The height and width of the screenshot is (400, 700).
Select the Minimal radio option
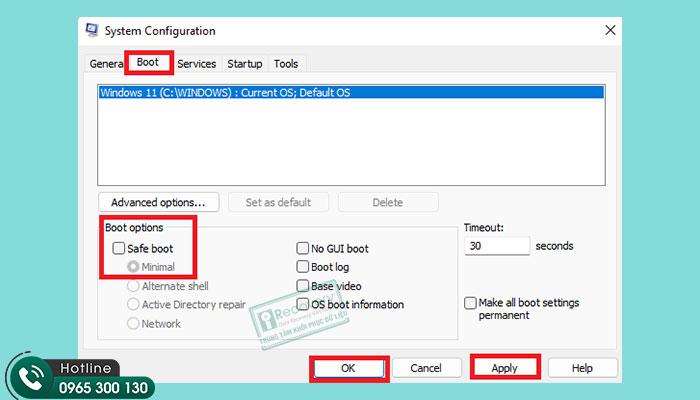(x=133, y=267)
